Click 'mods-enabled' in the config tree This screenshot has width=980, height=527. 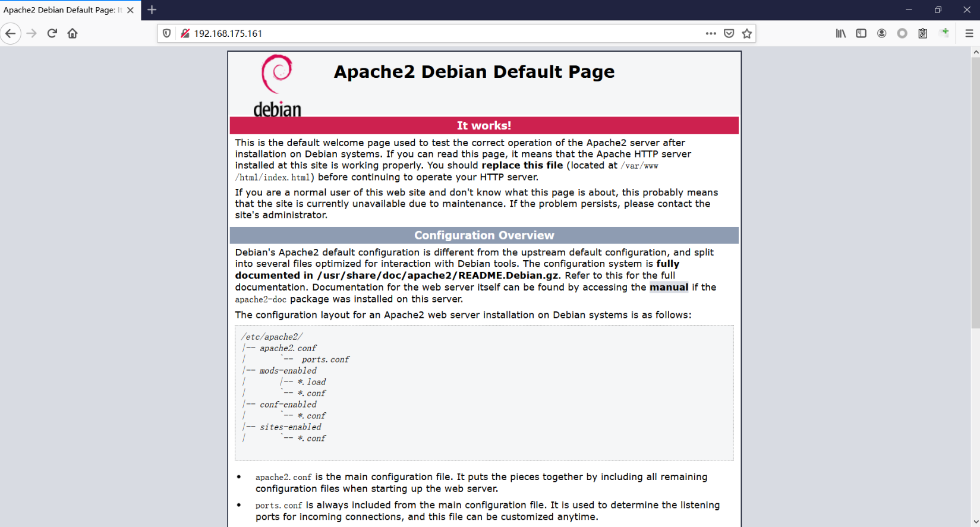click(288, 371)
